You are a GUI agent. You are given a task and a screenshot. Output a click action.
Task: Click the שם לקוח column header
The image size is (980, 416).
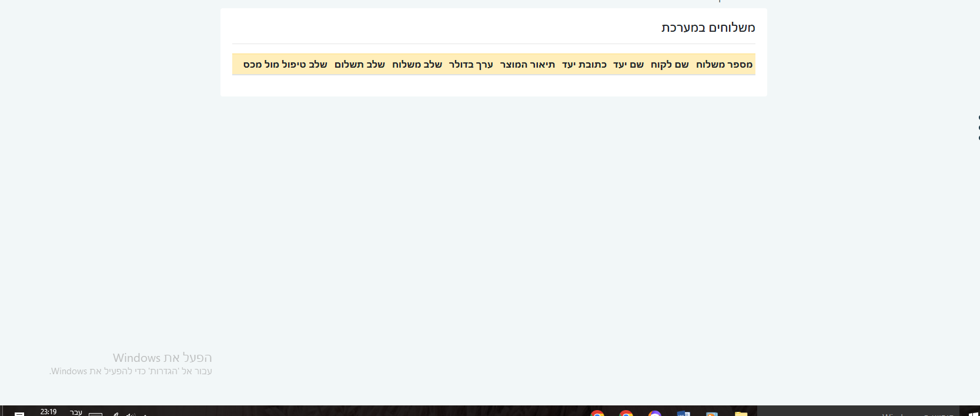coord(670,64)
